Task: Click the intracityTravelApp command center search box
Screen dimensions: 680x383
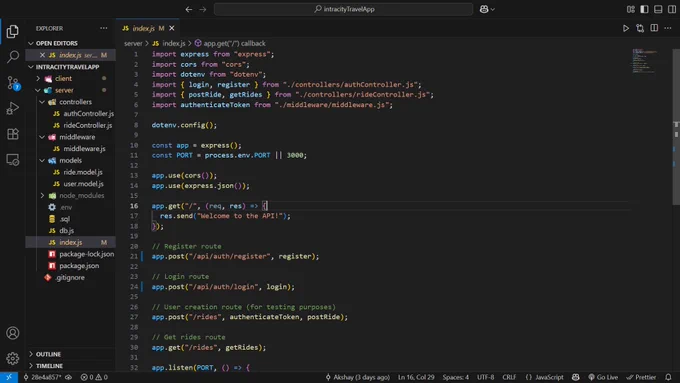Action: pos(343,9)
